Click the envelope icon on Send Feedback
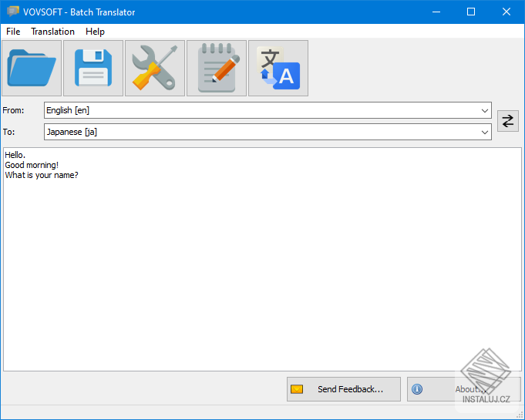This screenshot has width=525, height=420. point(297,389)
